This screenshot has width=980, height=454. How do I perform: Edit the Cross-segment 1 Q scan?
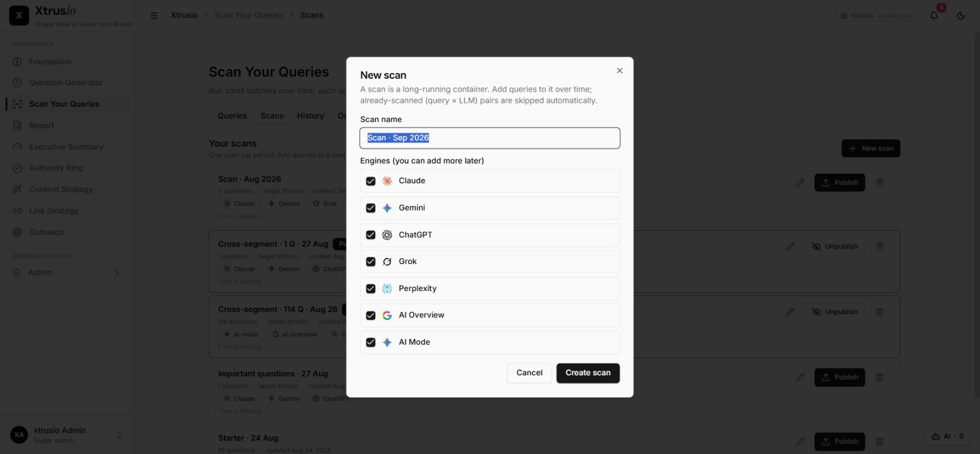coord(790,247)
